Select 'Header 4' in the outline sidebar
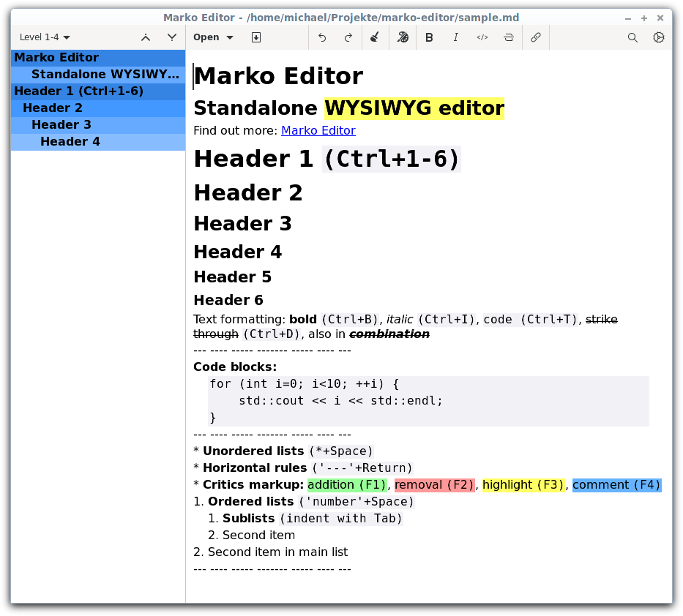This screenshot has height=616, width=683. tap(98, 142)
